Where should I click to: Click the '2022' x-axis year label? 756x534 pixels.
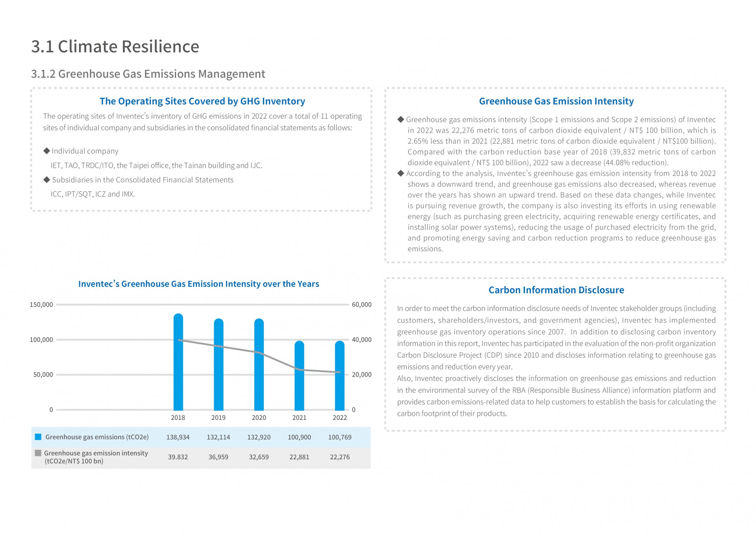(340, 418)
